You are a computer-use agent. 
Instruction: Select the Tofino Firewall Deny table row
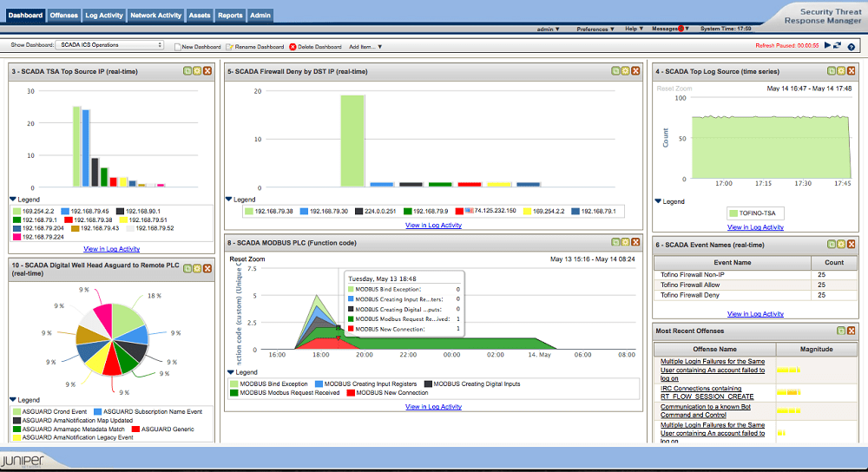coord(756,296)
